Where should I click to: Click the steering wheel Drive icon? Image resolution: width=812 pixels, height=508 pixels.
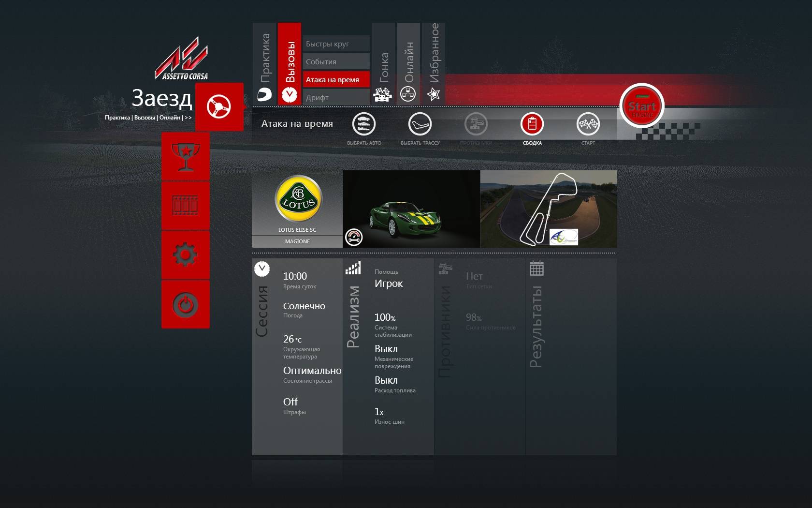[x=219, y=106]
